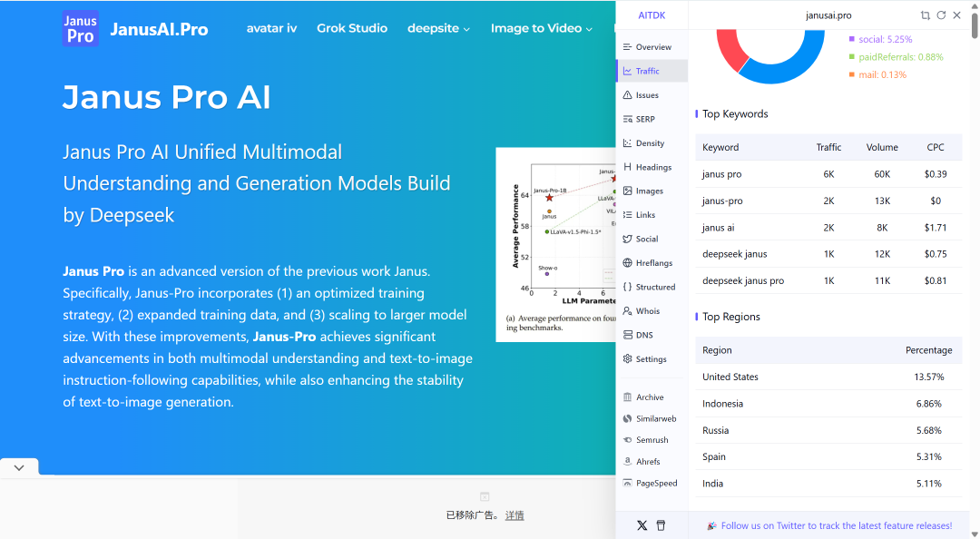Image resolution: width=980 pixels, height=539 pixels.
Task: Click the Percentage column header
Action: click(929, 350)
